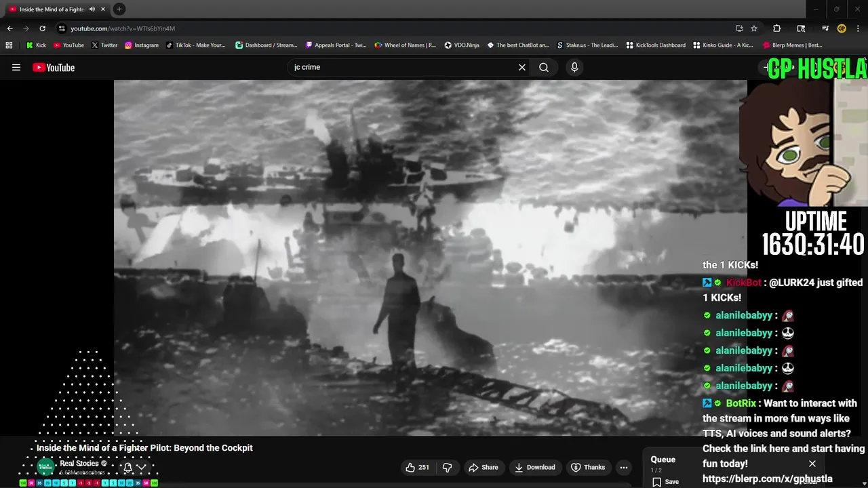The height and width of the screenshot is (488, 868).
Task: Open the Stake.us bookmark
Action: [587, 45]
